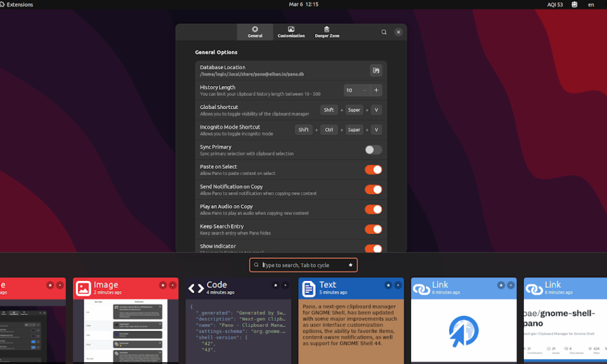The image size is (607, 364).
Task: Click the database path /home/logix/.local/share text
Action: [252, 74]
